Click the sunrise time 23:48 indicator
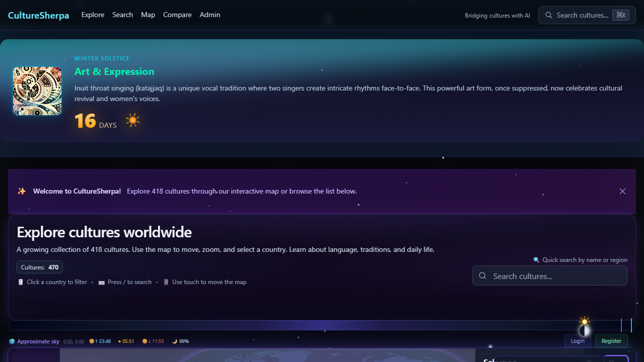Screen dimensions: 644x362 (x=100, y=341)
